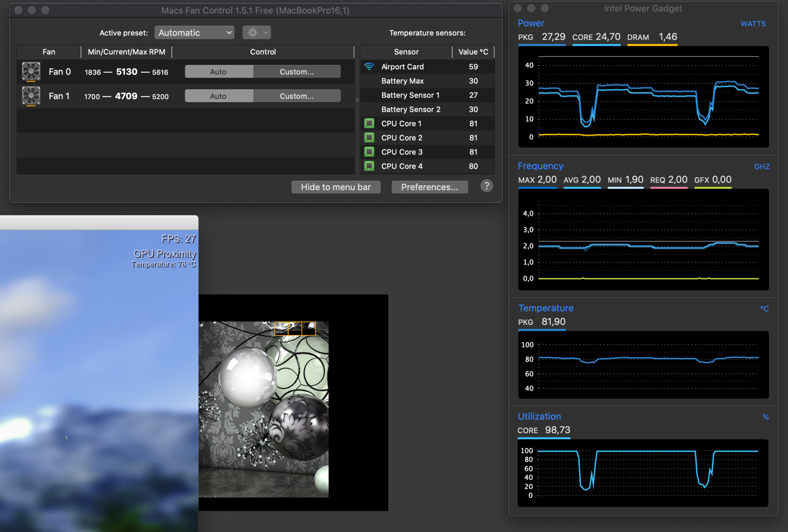This screenshot has height=532, width=788.
Task: Click Hide to menu bar button
Action: (x=335, y=187)
